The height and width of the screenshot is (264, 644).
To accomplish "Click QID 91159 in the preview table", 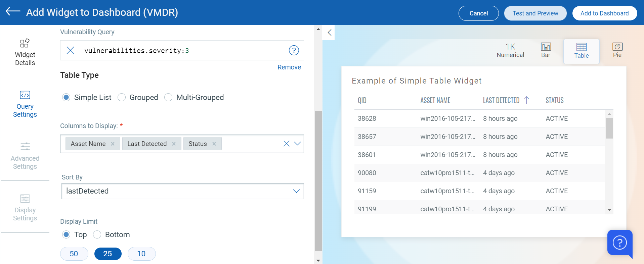I will pyautogui.click(x=367, y=191).
